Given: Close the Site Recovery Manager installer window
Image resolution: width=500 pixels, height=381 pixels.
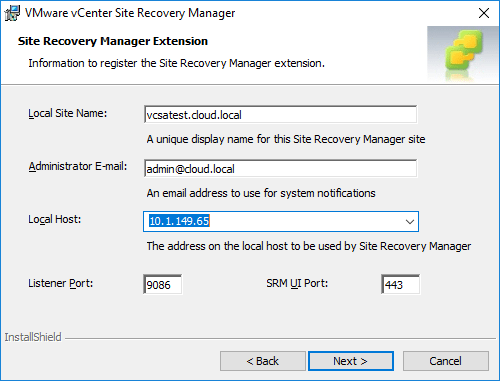Looking at the screenshot, I should 484,13.
